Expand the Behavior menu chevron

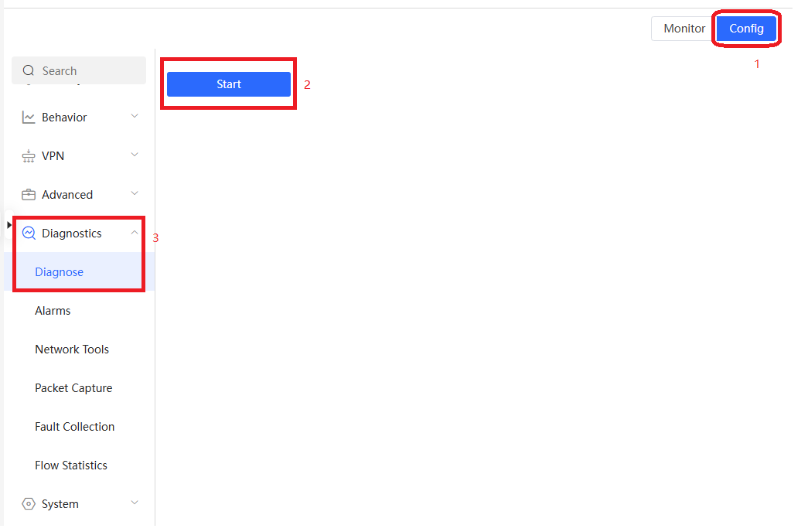(x=135, y=116)
